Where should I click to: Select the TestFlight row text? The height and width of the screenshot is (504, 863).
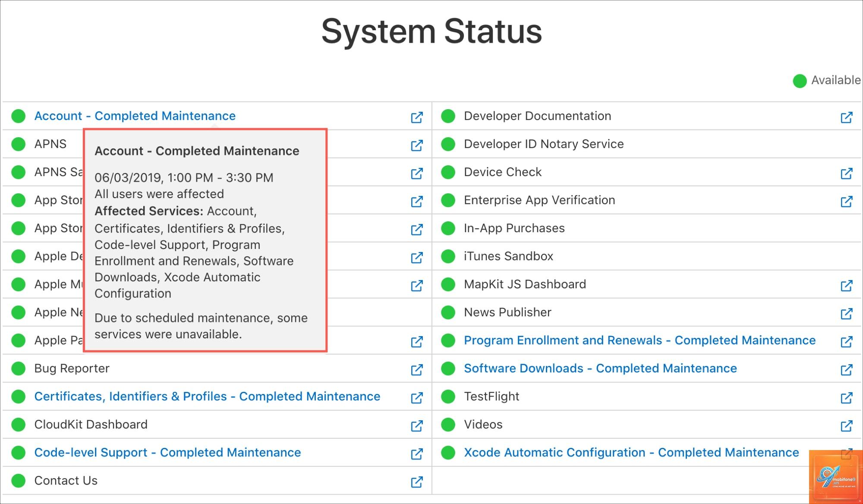[491, 397]
